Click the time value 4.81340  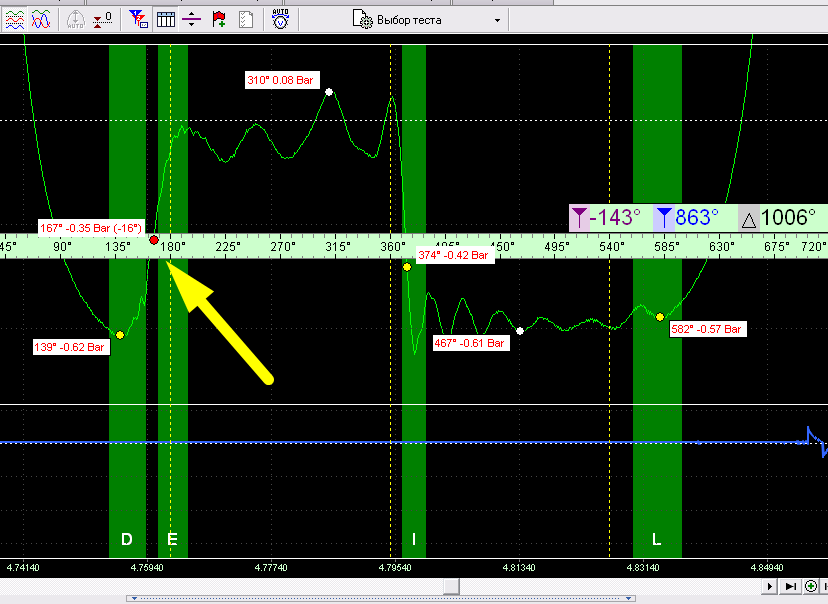point(519,568)
